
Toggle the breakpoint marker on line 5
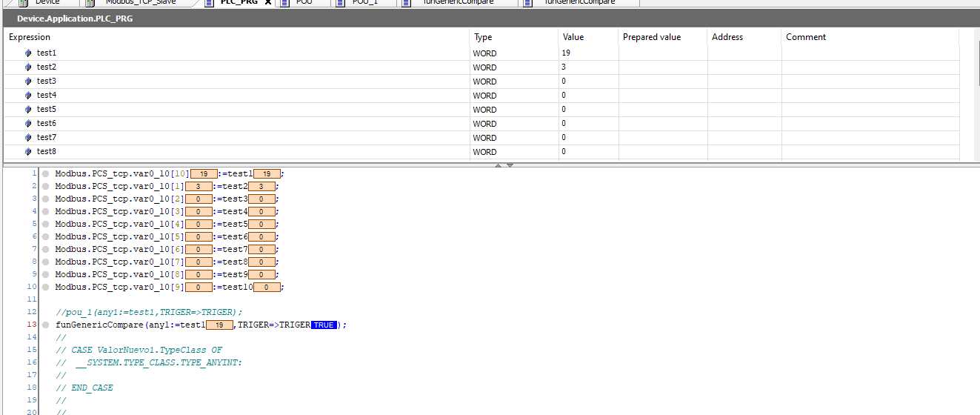(45, 224)
